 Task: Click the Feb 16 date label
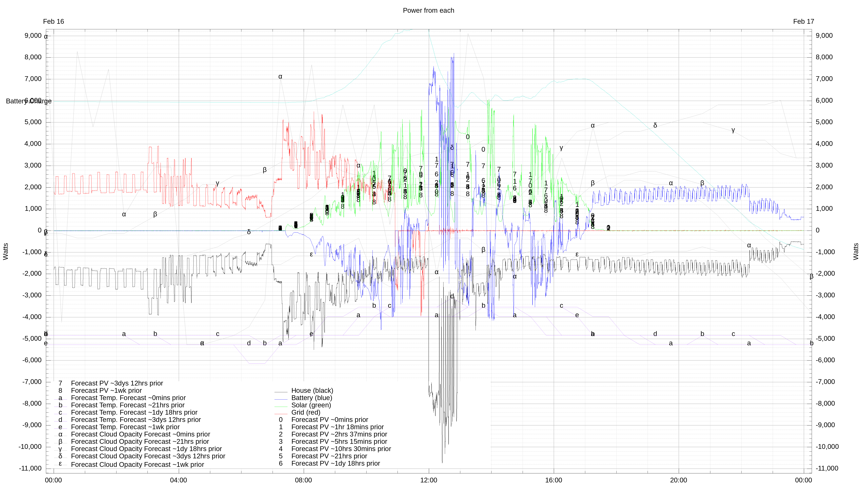click(x=54, y=22)
